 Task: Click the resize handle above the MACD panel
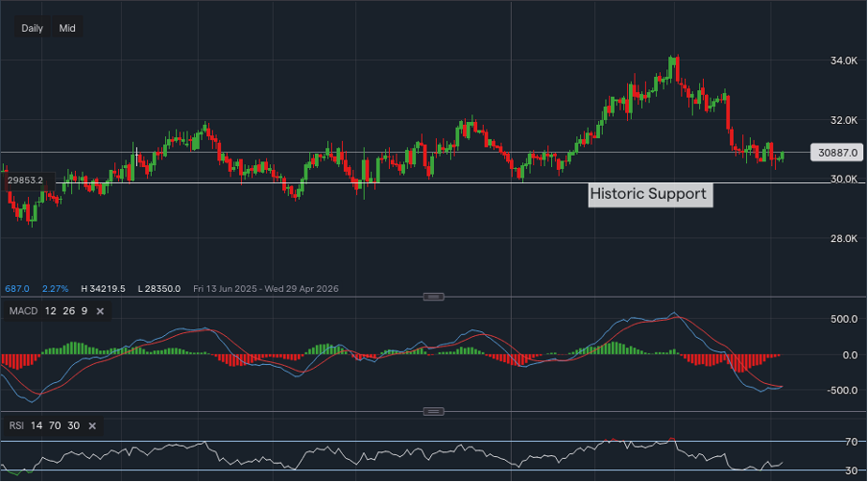coord(434,297)
